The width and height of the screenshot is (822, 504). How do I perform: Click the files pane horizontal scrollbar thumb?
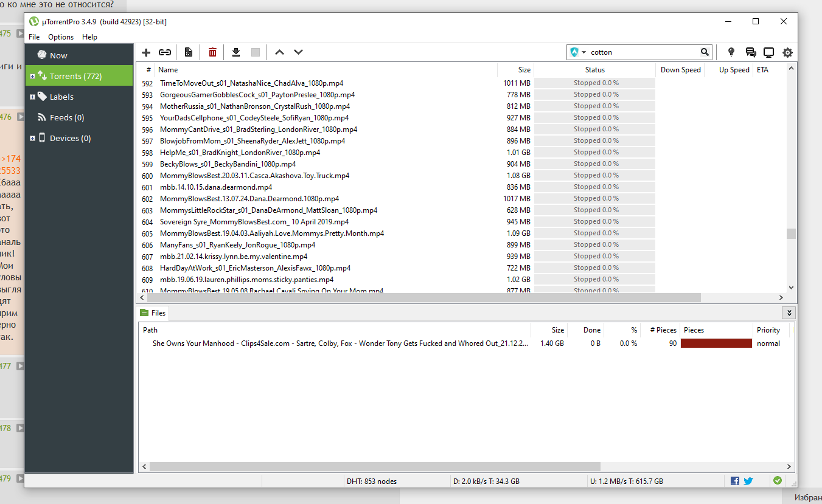click(x=375, y=466)
